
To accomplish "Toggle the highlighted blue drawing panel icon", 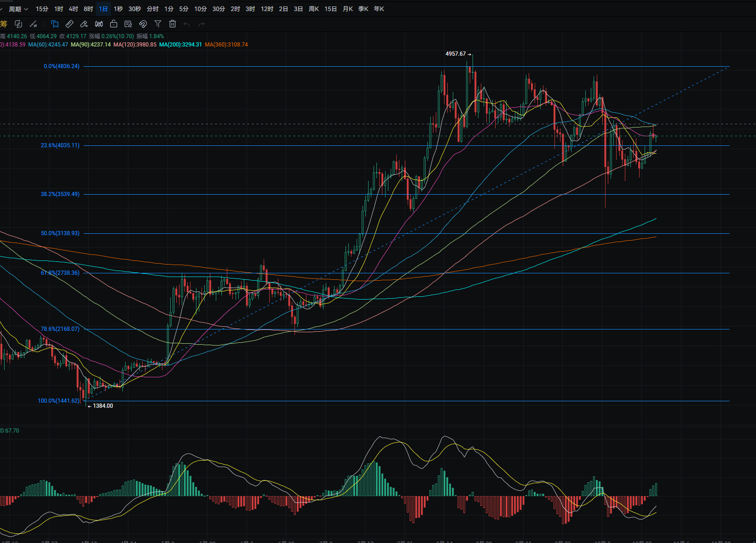I will coord(55,24).
